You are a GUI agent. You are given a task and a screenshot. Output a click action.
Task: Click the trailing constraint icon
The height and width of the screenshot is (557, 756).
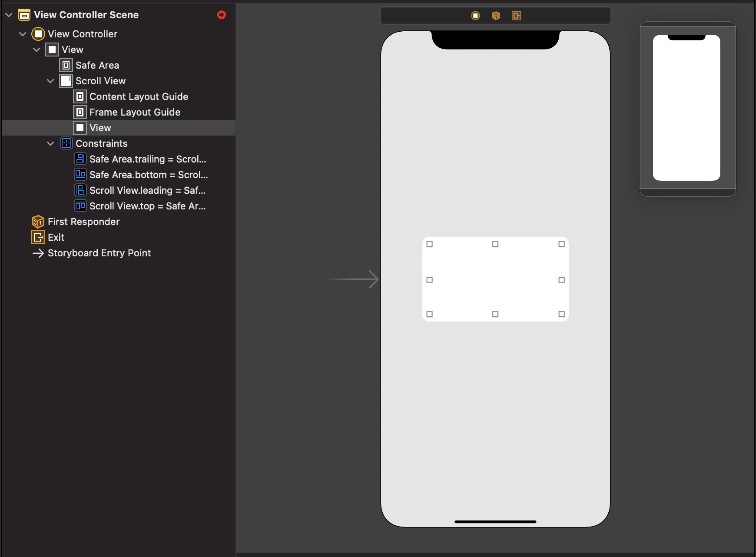(80, 159)
